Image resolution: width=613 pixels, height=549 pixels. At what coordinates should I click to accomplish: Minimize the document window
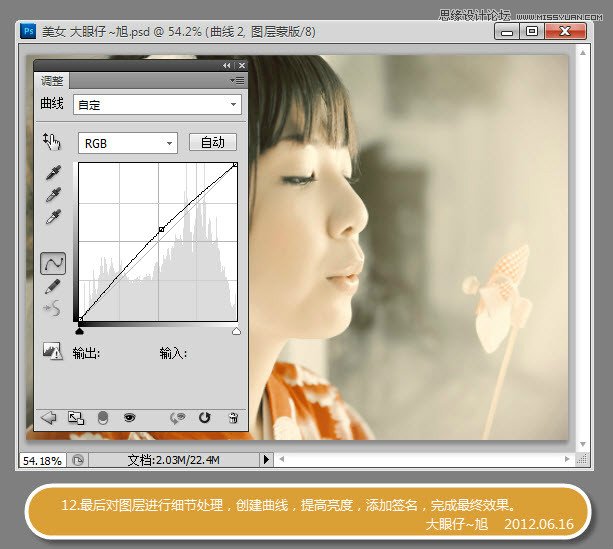(507, 31)
